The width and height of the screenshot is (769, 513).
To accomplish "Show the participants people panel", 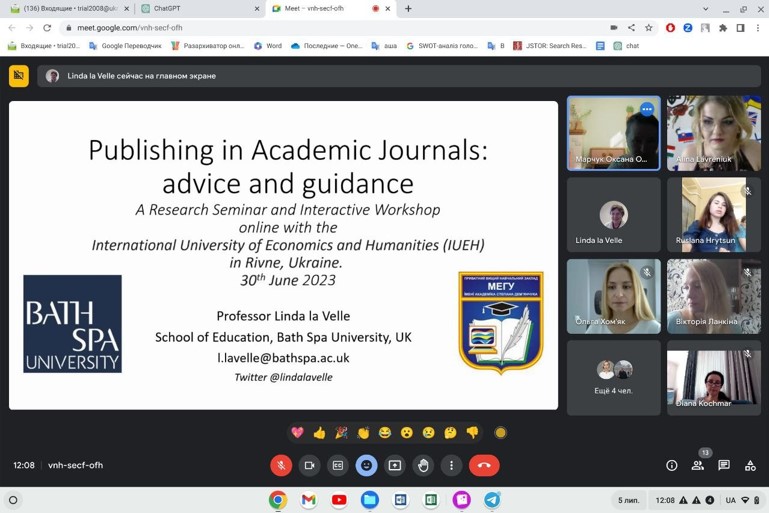I will point(698,465).
